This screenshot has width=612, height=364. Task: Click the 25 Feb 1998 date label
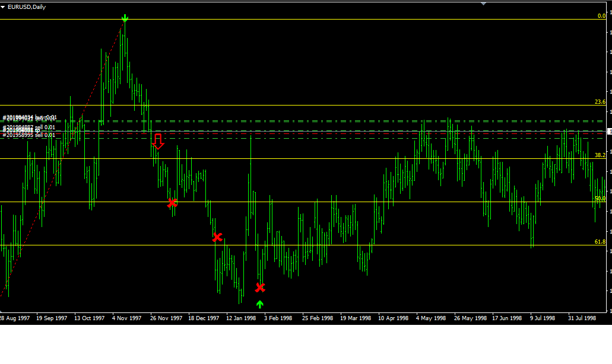click(x=318, y=318)
